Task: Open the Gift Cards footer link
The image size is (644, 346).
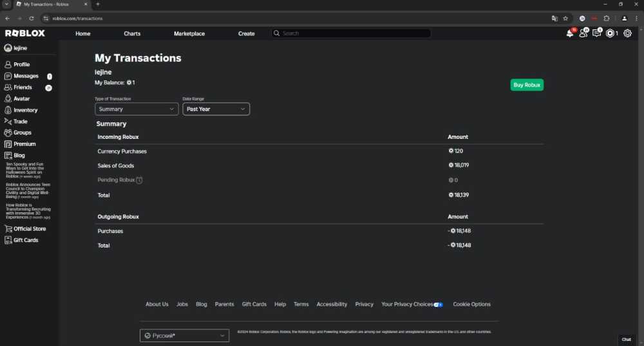Action: tap(254, 304)
